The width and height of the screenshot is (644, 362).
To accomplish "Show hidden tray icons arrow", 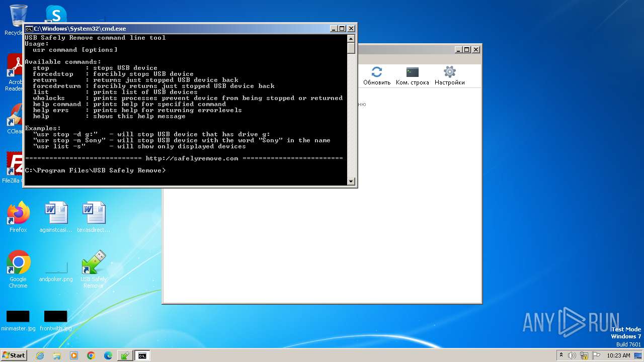I will click(x=561, y=355).
